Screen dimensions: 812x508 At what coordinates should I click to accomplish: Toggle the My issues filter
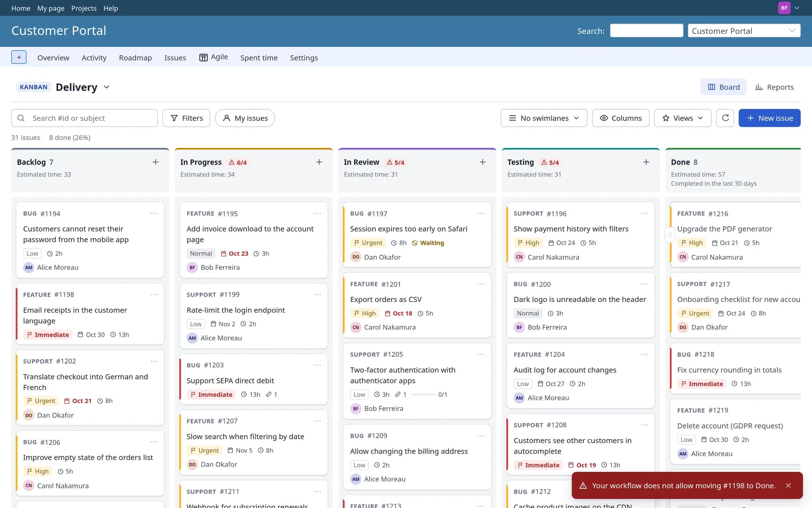tap(245, 118)
